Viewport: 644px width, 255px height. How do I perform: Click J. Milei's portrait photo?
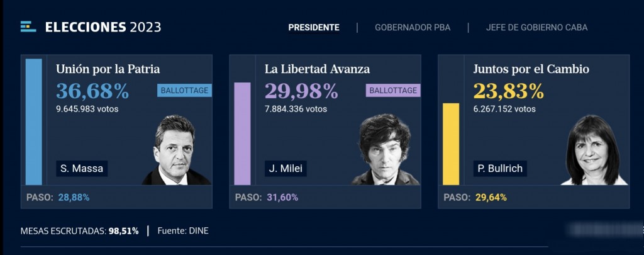click(386, 150)
